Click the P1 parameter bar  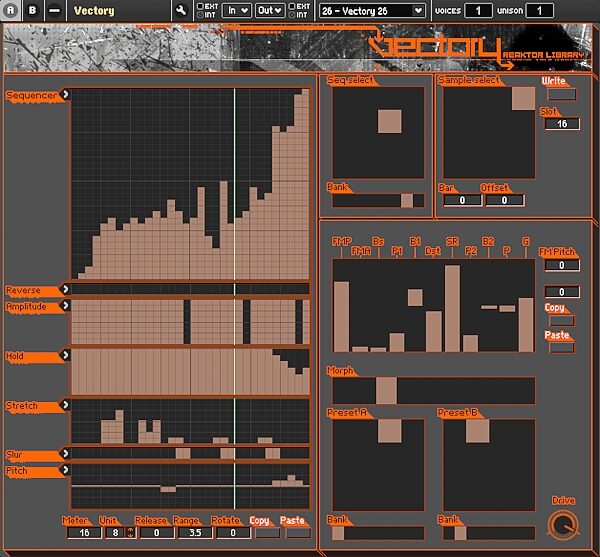tap(397, 342)
